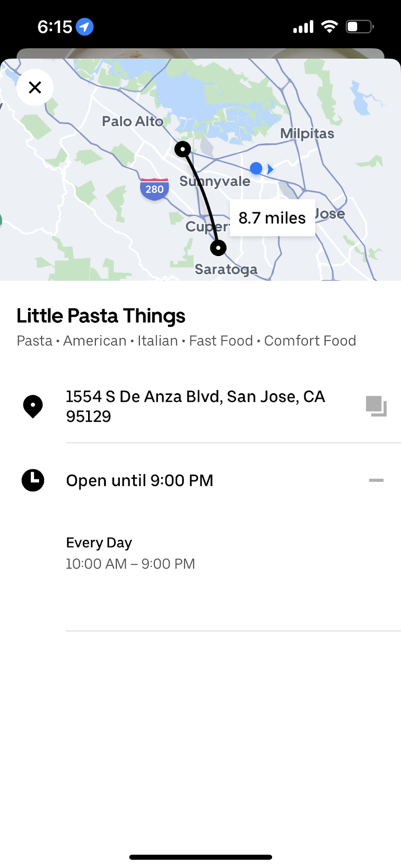The width and height of the screenshot is (401, 868).
Task: Tap the Interstate 280 highway shield
Action: 154,189
